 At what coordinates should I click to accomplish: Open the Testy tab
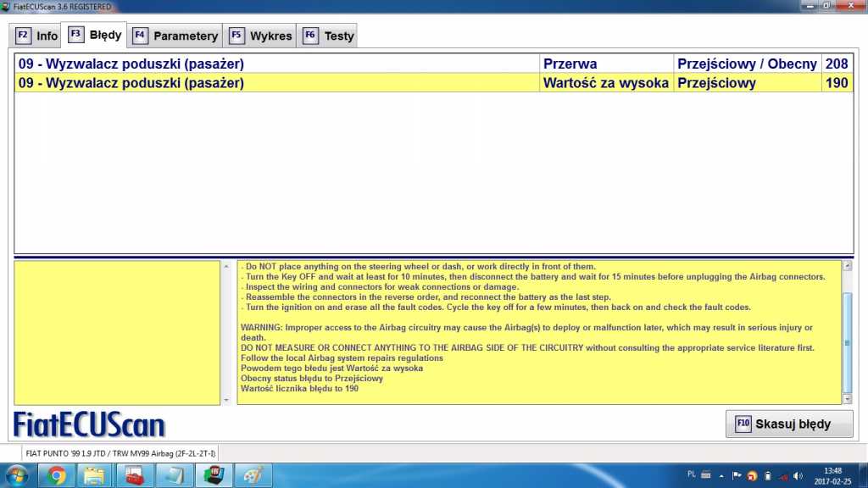(329, 36)
